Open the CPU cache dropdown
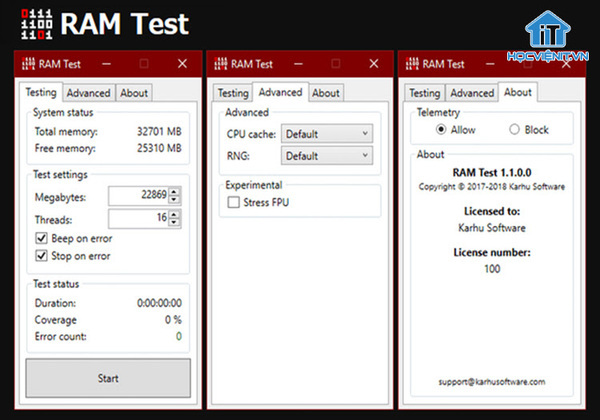This screenshot has height=420, width=600. [327, 134]
